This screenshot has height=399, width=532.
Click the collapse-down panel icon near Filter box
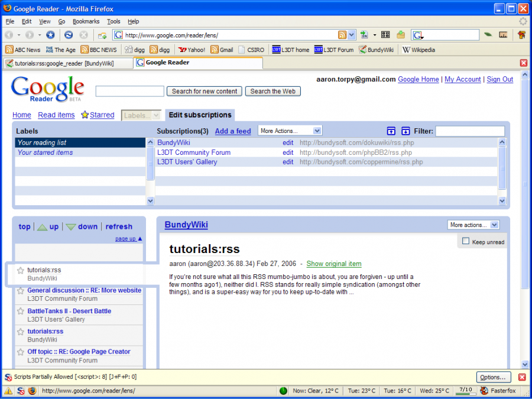(406, 131)
